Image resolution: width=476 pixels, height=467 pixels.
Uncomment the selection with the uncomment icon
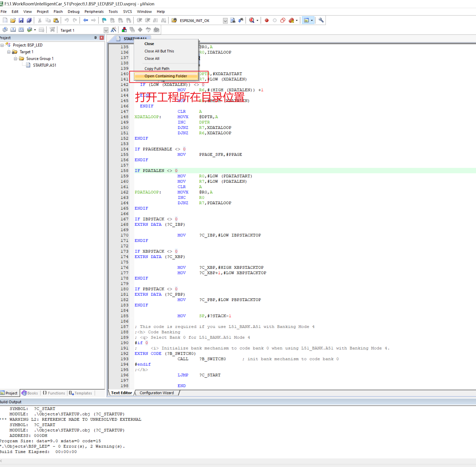coord(164,20)
